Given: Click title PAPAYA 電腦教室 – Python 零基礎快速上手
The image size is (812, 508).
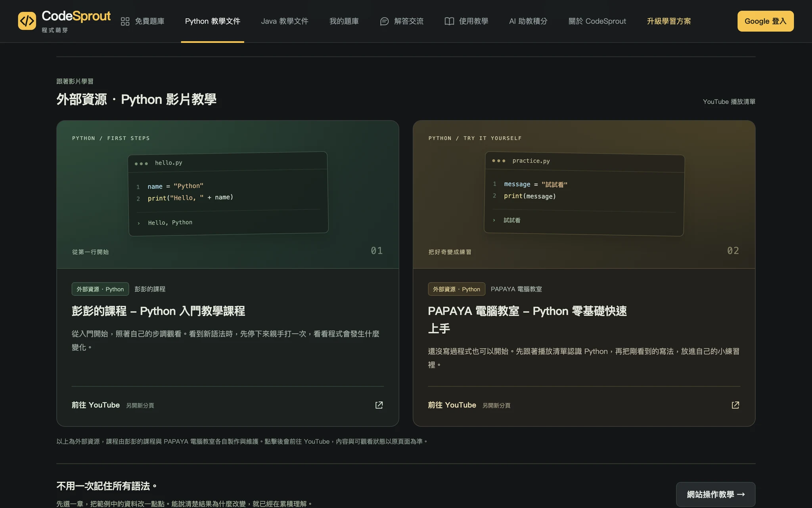Looking at the screenshot, I should click(x=527, y=320).
